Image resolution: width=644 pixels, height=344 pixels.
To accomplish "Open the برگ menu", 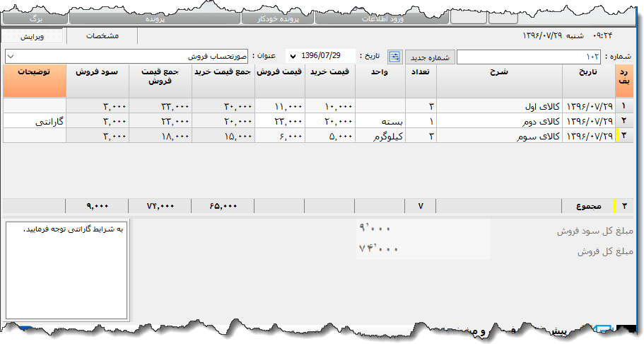I will [37, 19].
